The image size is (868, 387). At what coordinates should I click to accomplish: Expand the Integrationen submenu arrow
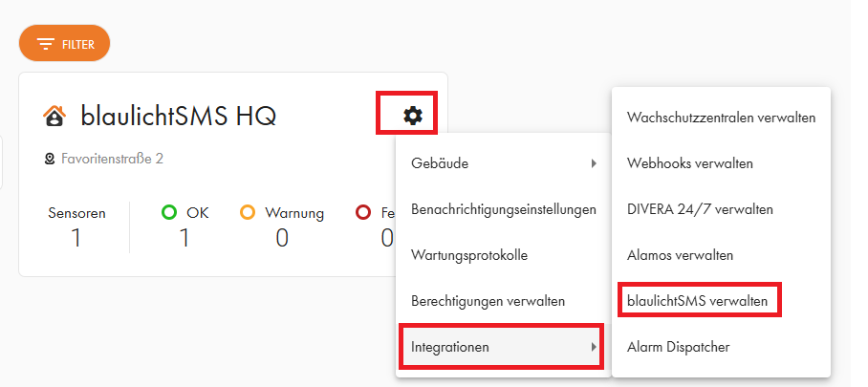594,347
